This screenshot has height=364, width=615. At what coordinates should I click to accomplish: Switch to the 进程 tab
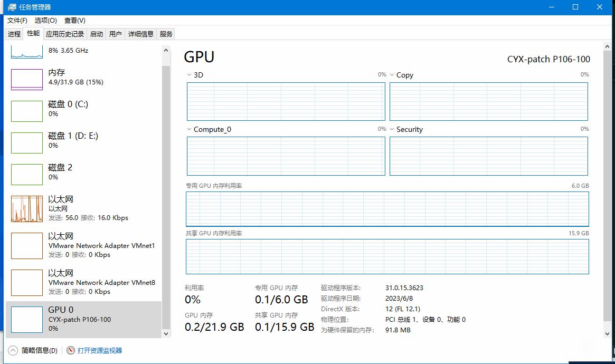pos(14,34)
